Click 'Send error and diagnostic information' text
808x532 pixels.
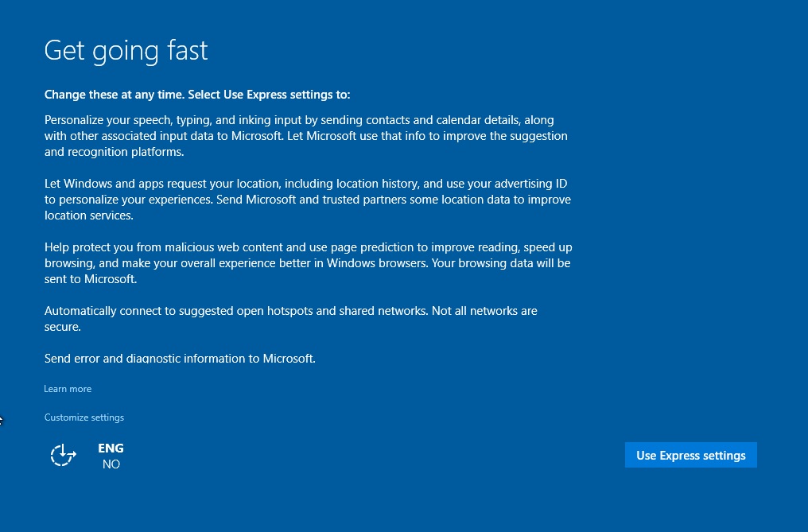[180, 359]
